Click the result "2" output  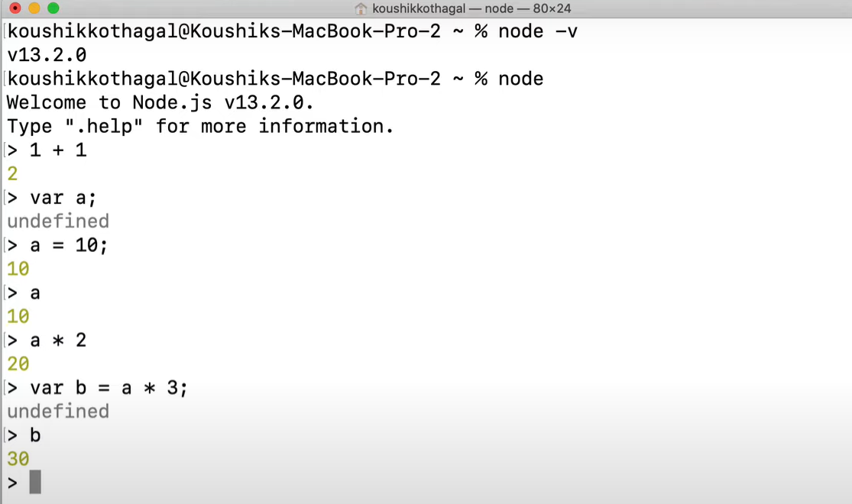click(12, 174)
